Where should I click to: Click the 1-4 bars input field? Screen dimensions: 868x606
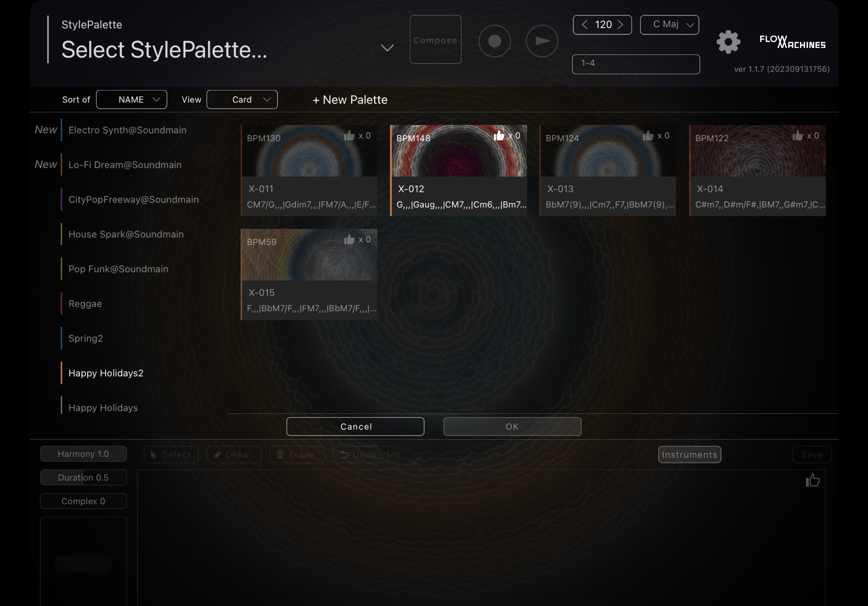click(x=636, y=64)
